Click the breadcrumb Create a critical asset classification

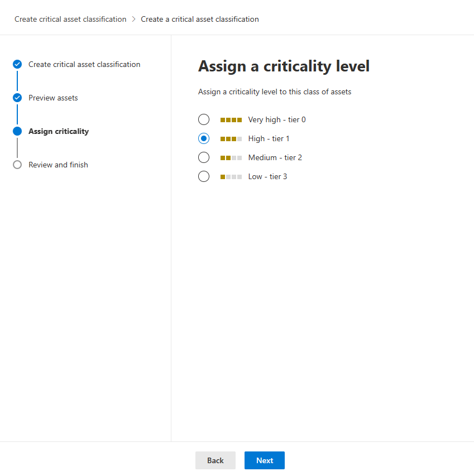click(x=200, y=19)
